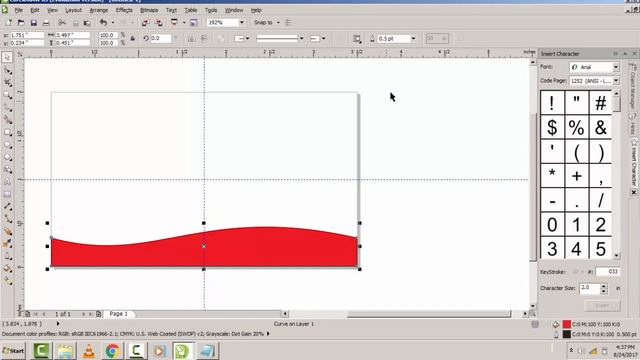Select the Zoom tool in toolbox
The width and height of the screenshot is (640, 360).
click(x=7, y=95)
